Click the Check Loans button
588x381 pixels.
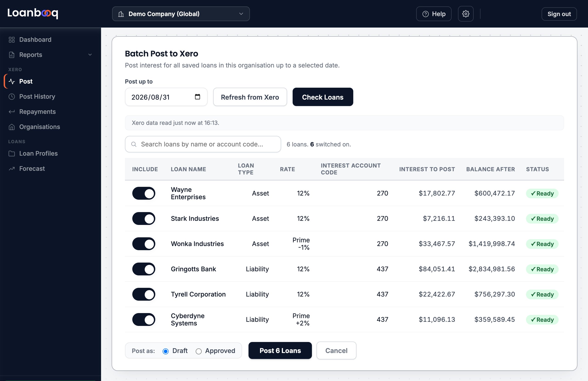click(x=323, y=97)
